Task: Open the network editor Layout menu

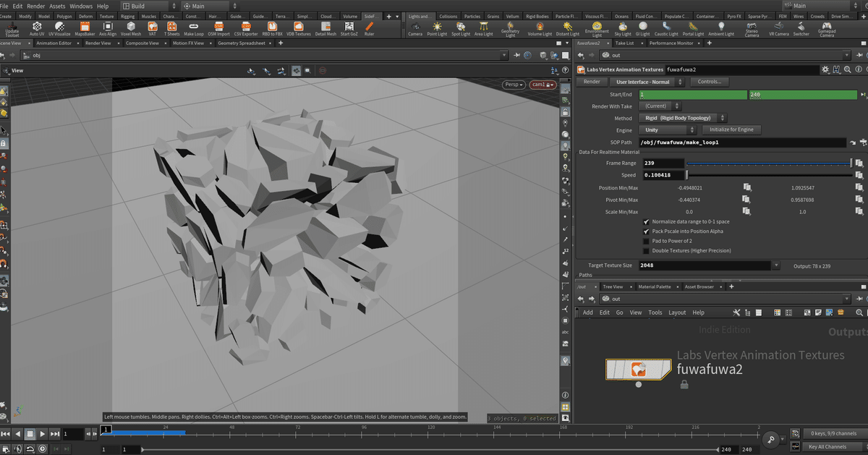Action: click(677, 312)
